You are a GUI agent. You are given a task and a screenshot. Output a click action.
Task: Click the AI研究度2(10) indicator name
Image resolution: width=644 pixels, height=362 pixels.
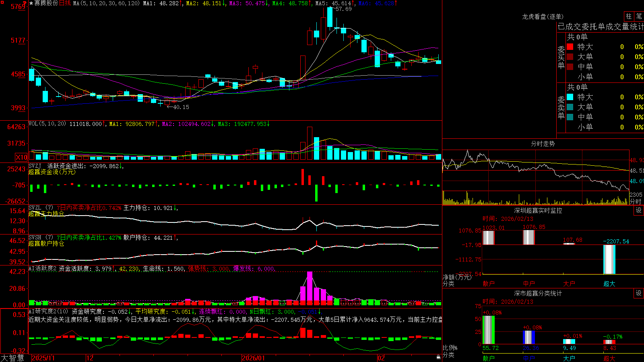coord(48,311)
